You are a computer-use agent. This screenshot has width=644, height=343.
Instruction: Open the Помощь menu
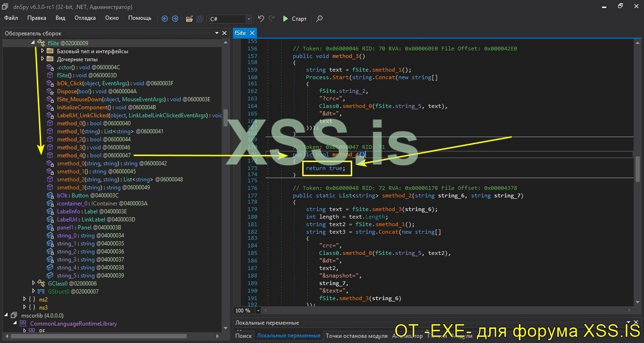(140, 18)
